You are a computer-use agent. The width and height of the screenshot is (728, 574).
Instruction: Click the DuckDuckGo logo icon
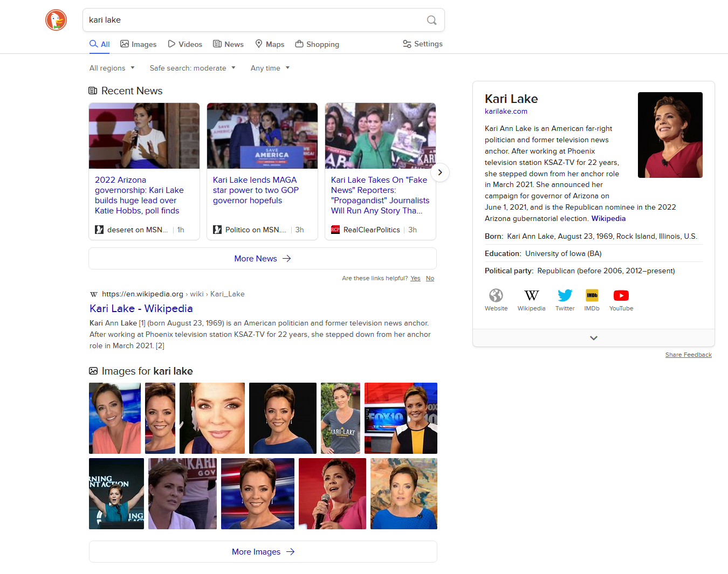[56, 20]
